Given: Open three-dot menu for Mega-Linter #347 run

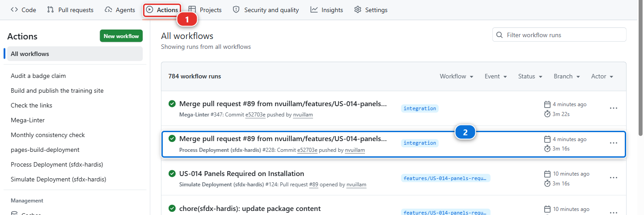Looking at the screenshot, I should (x=614, y=108).
